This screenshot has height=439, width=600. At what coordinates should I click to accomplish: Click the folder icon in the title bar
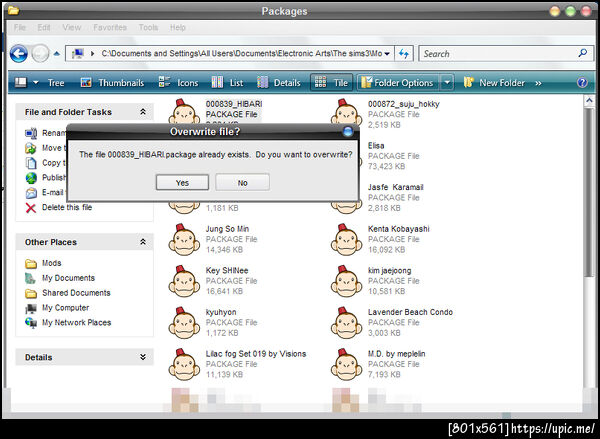(14, 10)
